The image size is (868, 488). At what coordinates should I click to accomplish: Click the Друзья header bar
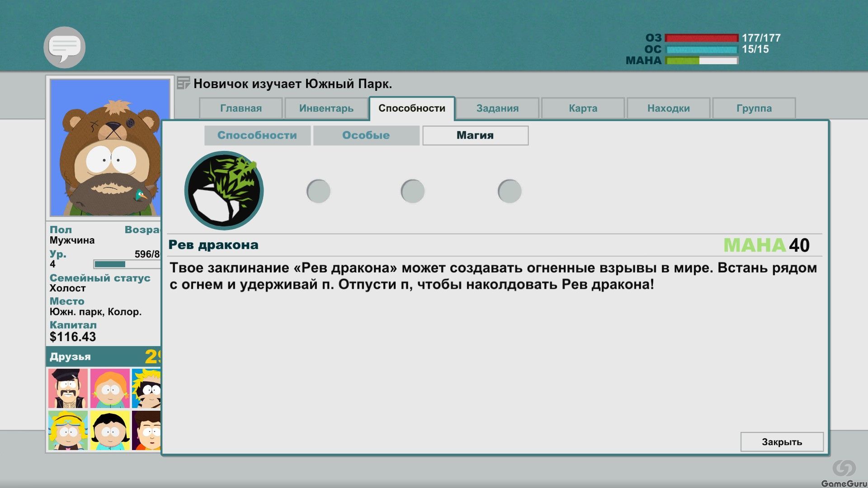coord(104,357)
